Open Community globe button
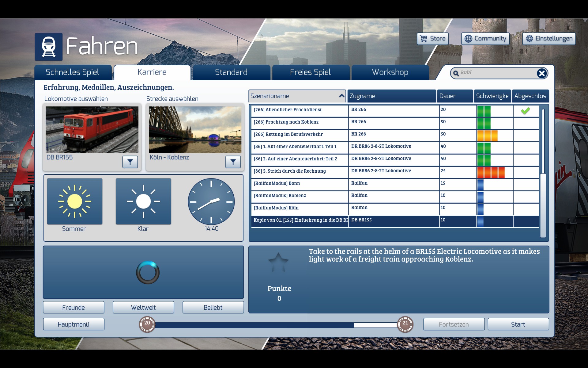The height and width of the screenshot is (368, 588). pos(485,39)
